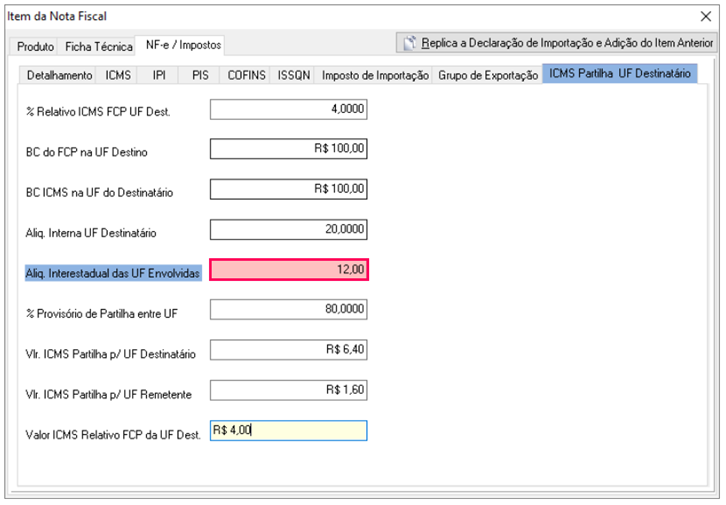
Task: Open the Ficha Técnica tab
Action: pyautogui.click(x=99, y=47)
